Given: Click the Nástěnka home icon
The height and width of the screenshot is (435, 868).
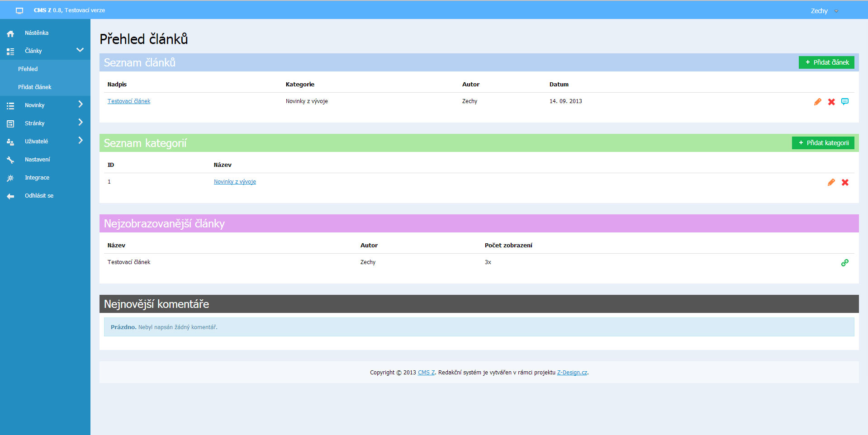Looking at the screenshot, I should 10,33.
